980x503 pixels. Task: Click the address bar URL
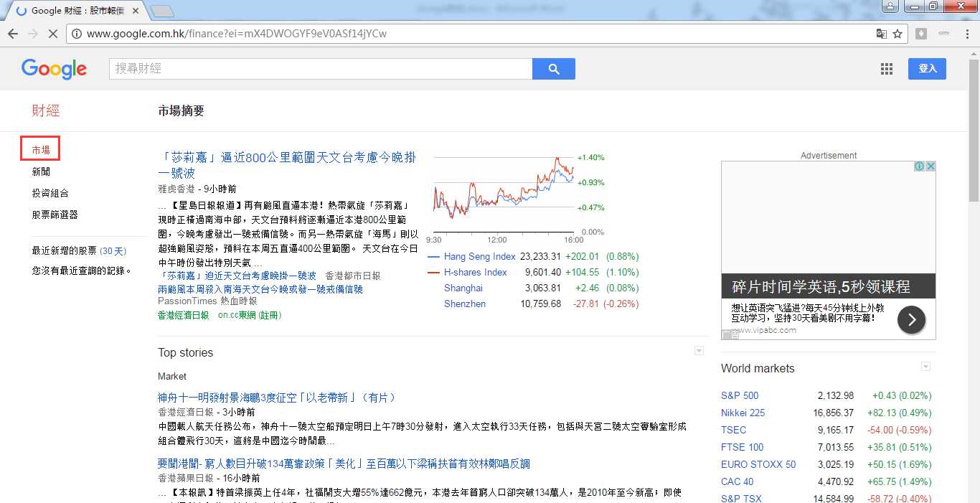[237, 34]
